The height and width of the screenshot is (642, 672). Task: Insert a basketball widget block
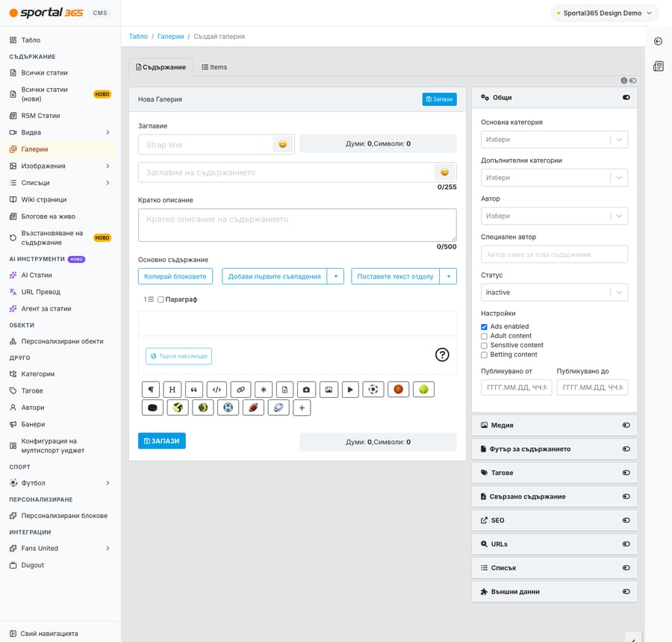pos(398,390)
